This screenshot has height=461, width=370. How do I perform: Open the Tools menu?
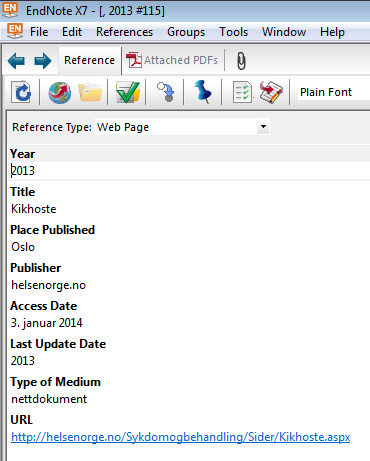point(234,32)
